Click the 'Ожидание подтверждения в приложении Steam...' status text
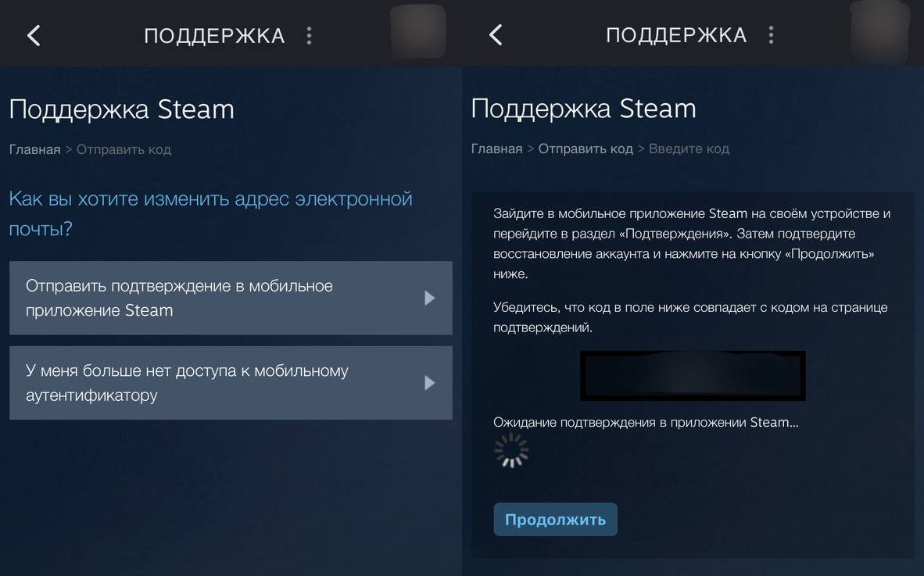 [x=646, y=422]
